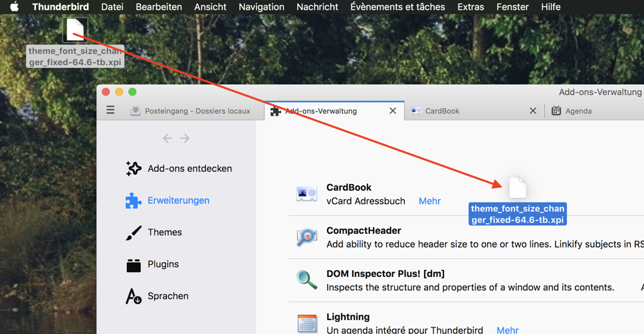644x334 pixels.
Task: Click the Sprachen language icon
Action: [134, 296]
